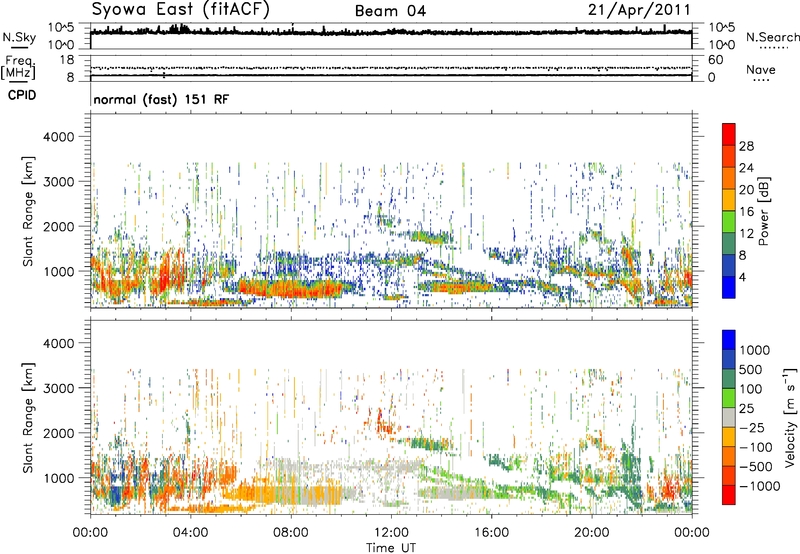Select the "Power [dB]" colorbar label

click(x=763, y=211)
